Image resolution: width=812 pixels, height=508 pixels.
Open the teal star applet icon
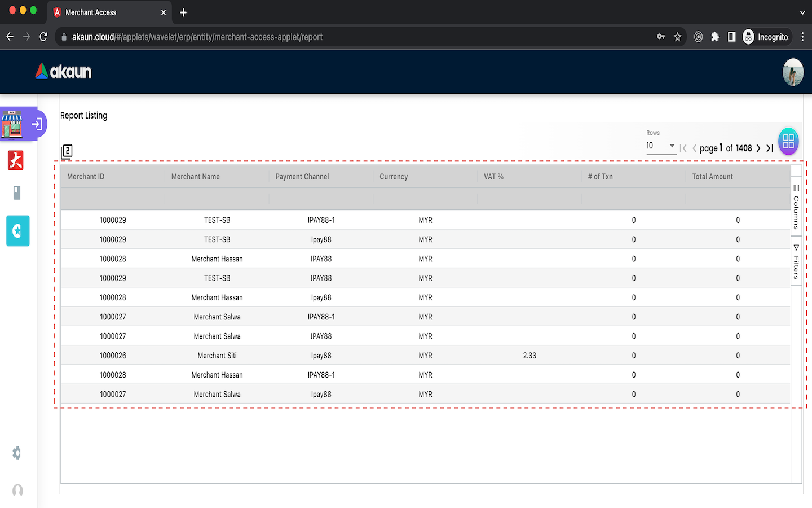(x=17, y=231)
